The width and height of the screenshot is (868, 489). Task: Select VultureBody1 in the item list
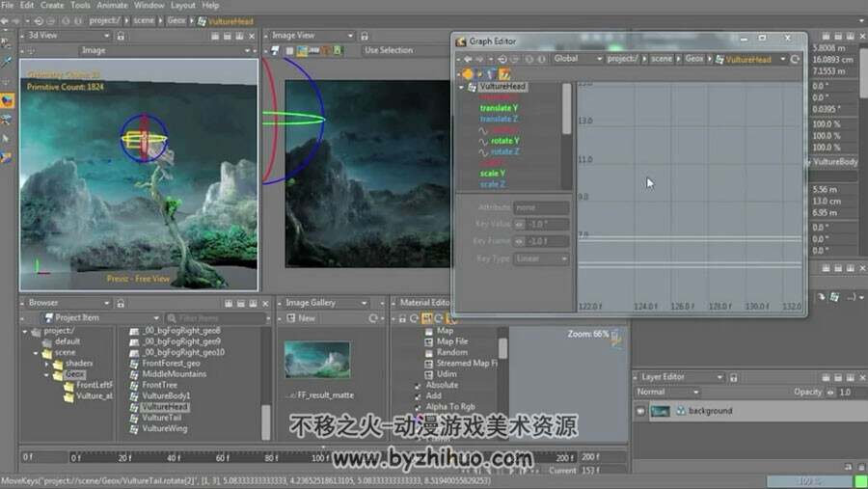click(x=166, y=396)
